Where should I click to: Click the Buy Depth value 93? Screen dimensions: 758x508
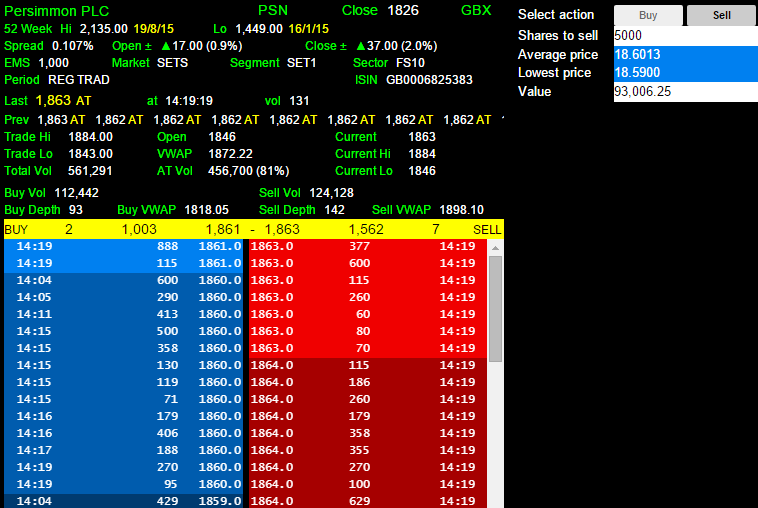tap(76, 210)
